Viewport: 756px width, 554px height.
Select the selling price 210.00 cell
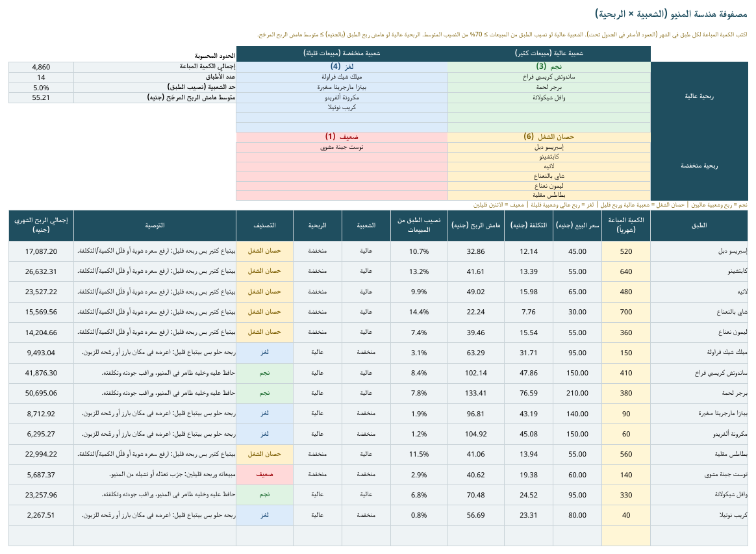pos(577,393)
